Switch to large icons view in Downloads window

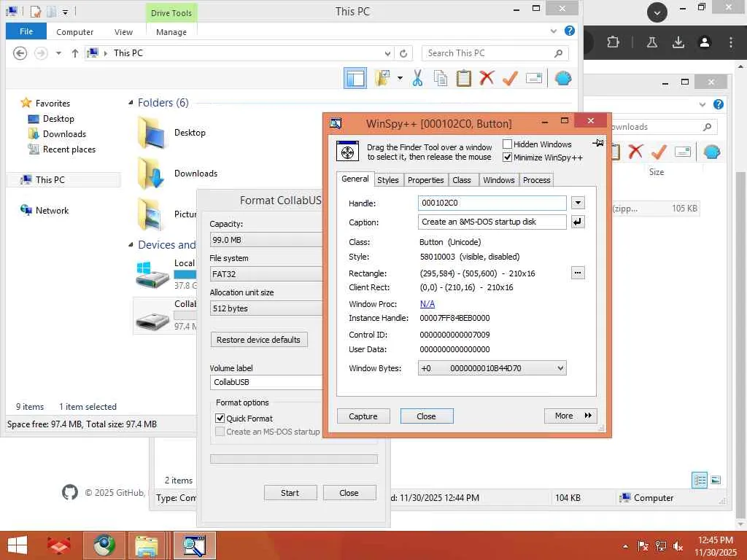pyautogui.click(x=716, y=480)
